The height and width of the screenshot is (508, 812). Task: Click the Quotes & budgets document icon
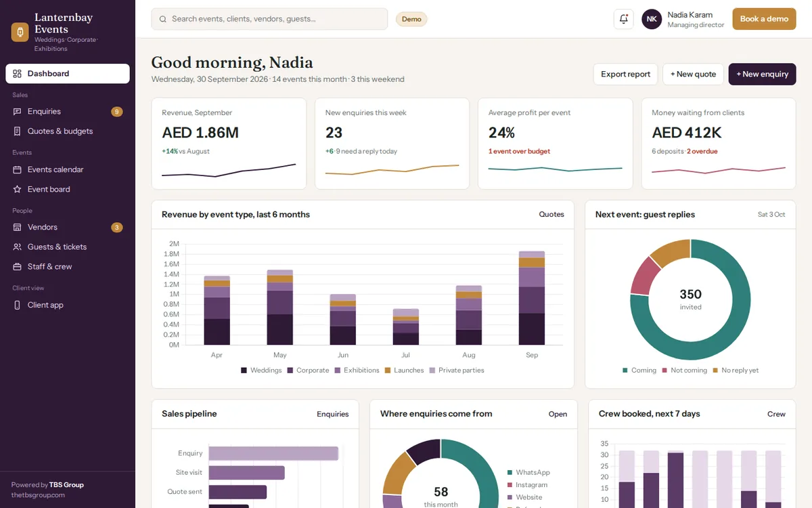[x=18, y=131]
